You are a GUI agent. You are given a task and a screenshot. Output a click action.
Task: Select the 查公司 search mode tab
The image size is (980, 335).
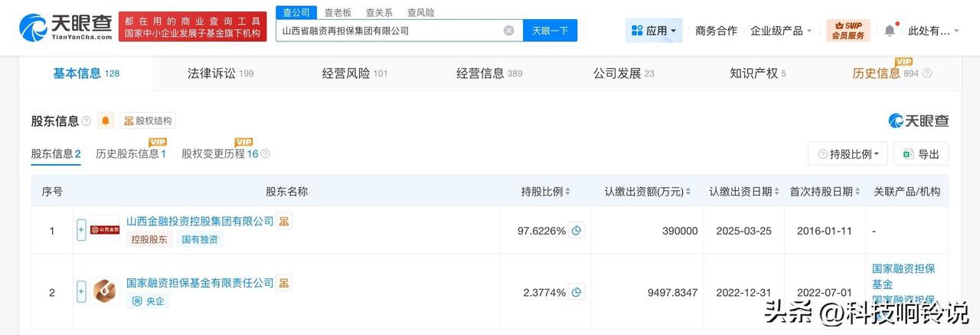point(296,12)
